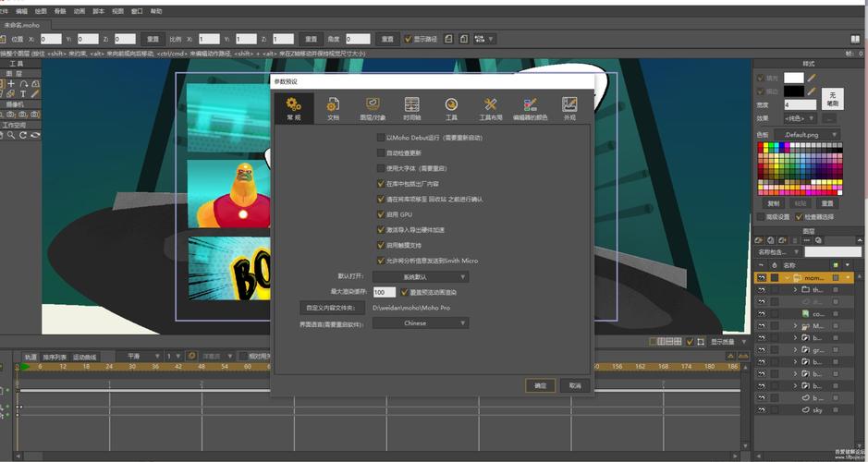Select the Zoom magnifier workspace tool
Image resolution: width=868 pixels, height=462 pixels.
[11, 135]
